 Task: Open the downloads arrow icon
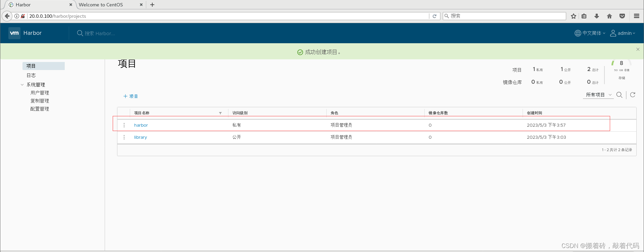click(597, 16)
